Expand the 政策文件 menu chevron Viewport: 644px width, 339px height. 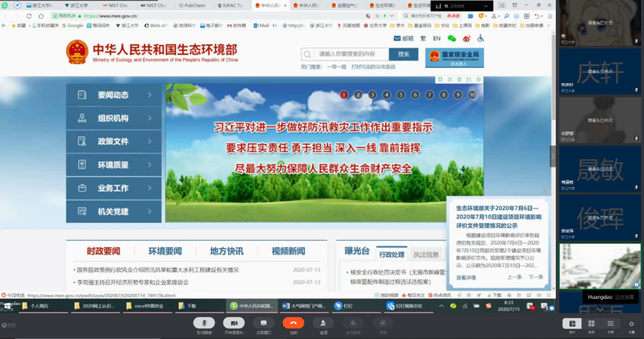click(149, 142)
